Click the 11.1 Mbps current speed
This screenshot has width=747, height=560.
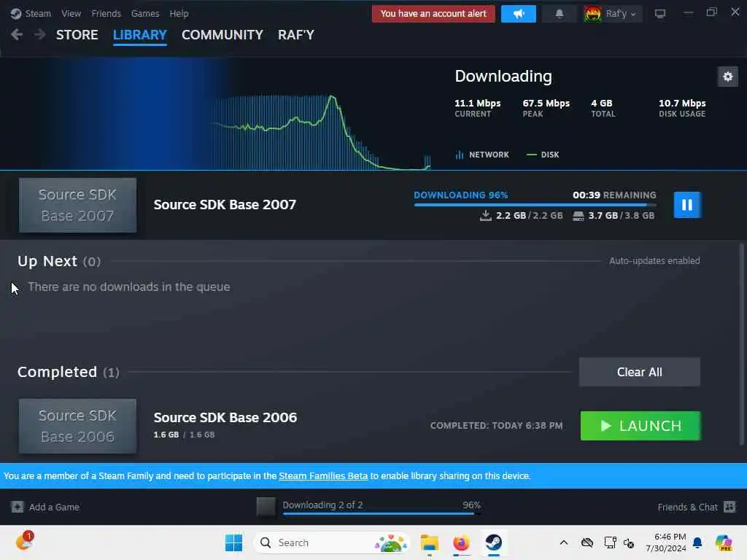coord(477,104)
